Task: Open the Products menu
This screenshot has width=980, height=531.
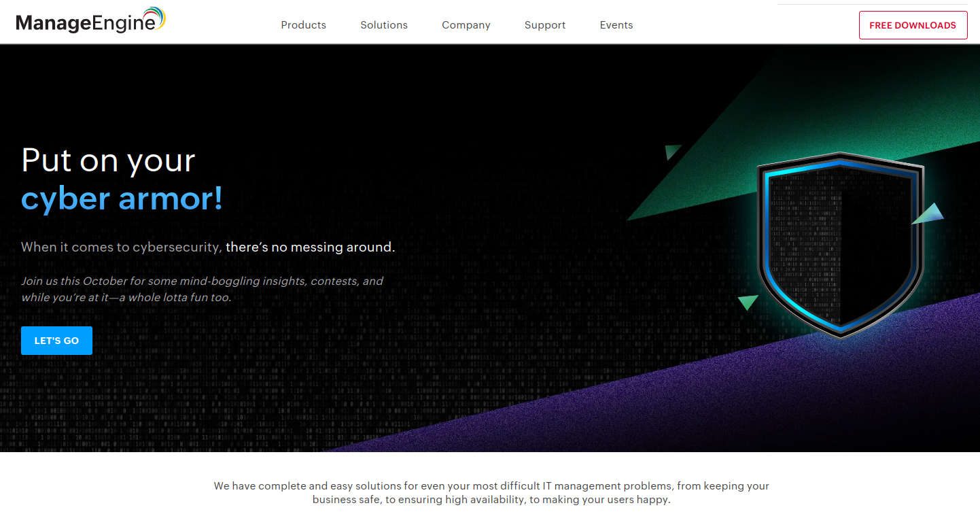Action: point(303,25)
